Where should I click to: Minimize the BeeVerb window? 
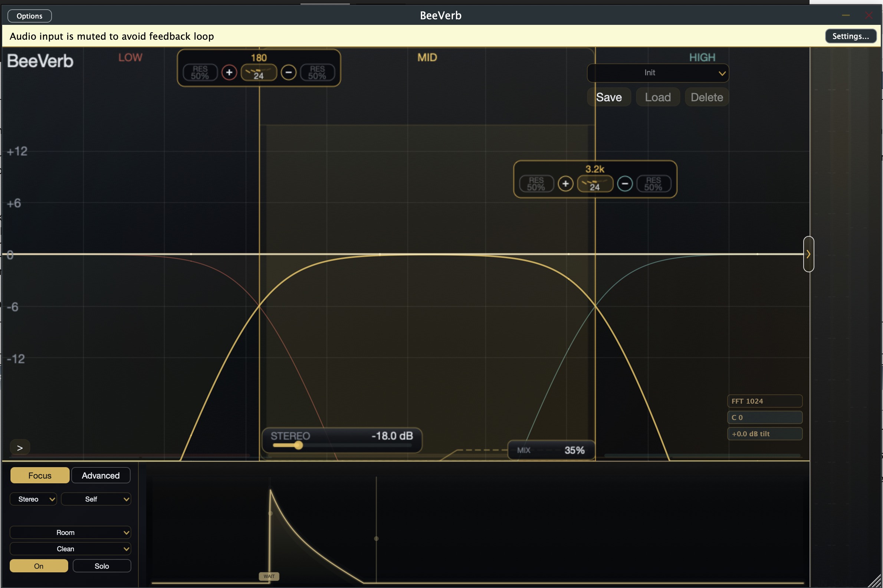click(846, 15)
